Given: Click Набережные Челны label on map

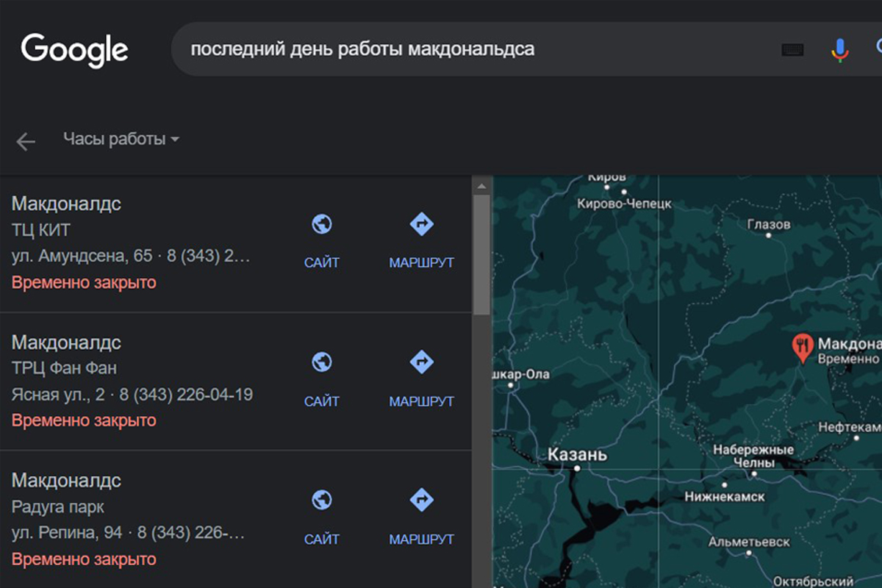Looking at the screenshot, I should [753, 456].
